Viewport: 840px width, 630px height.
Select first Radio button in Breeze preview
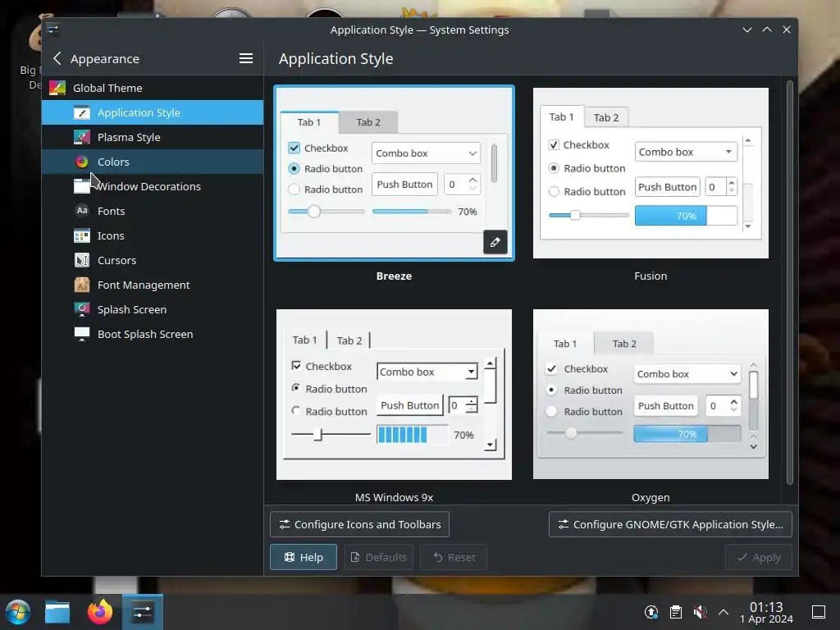click(294, 168)
